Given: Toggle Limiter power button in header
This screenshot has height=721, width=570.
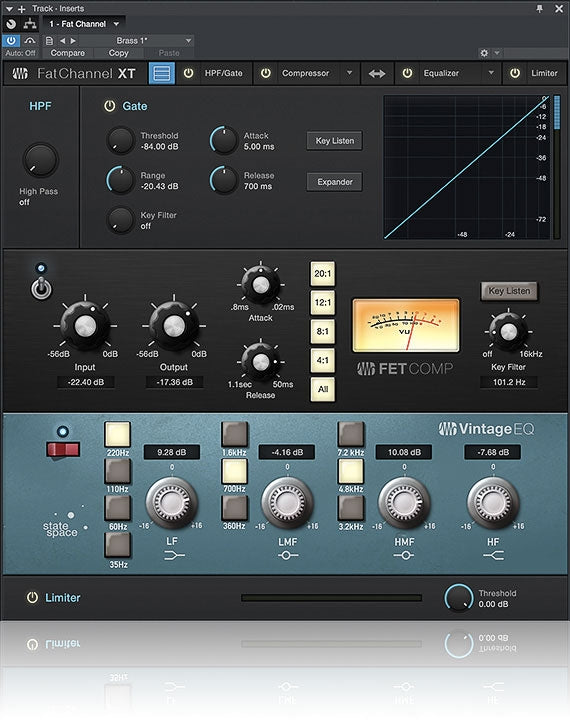Looking at the screenshot, I should 515,73.
